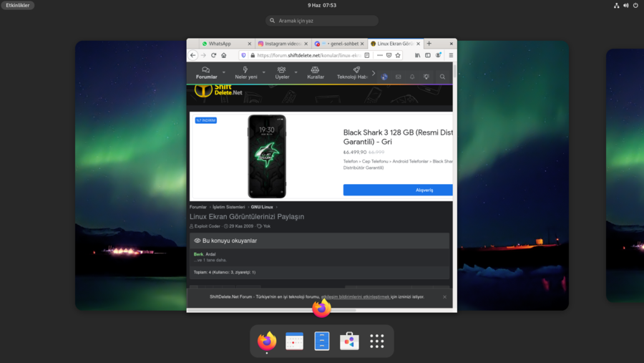Expand the Üyeler dropdown arrow
This screenshot has width=644, height=363.
[x=296, y=73]
